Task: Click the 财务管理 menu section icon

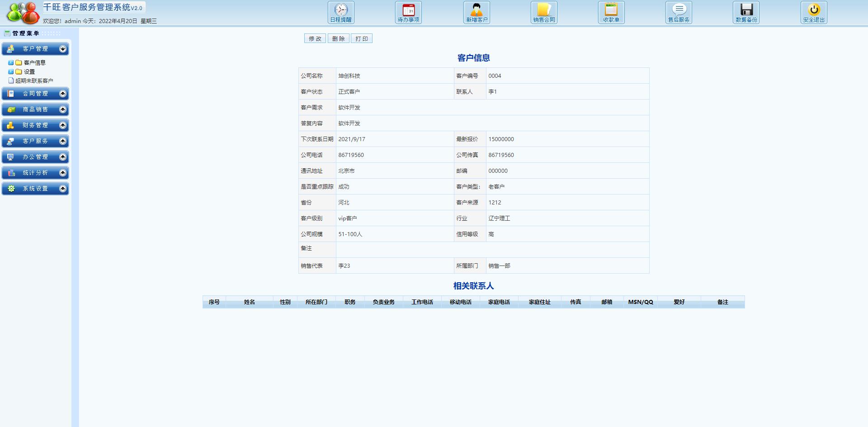Action: tap(10, 125)
